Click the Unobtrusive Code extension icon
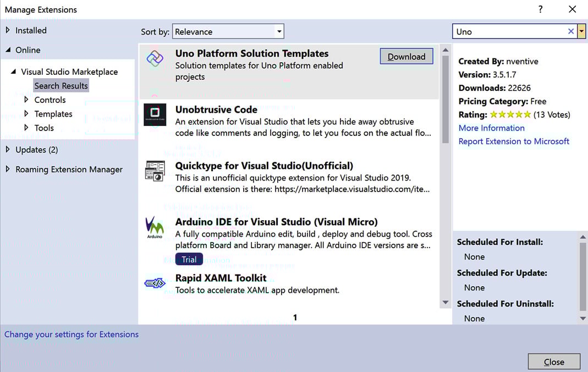The width and height of the screenshot is (588, 372). [x=155, y=114]
